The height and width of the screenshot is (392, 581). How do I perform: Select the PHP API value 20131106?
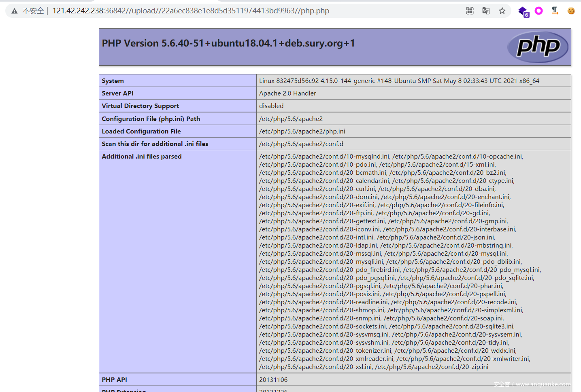(273, 380)
